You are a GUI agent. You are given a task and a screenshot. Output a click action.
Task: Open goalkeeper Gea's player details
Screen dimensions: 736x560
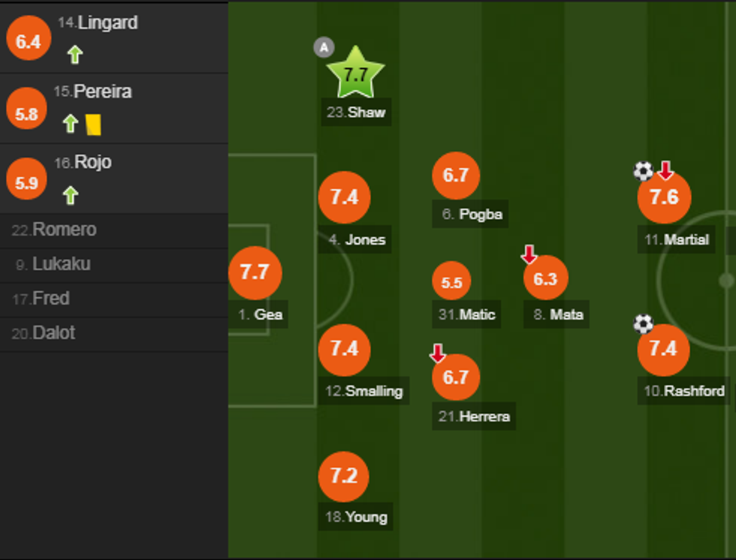255,273
